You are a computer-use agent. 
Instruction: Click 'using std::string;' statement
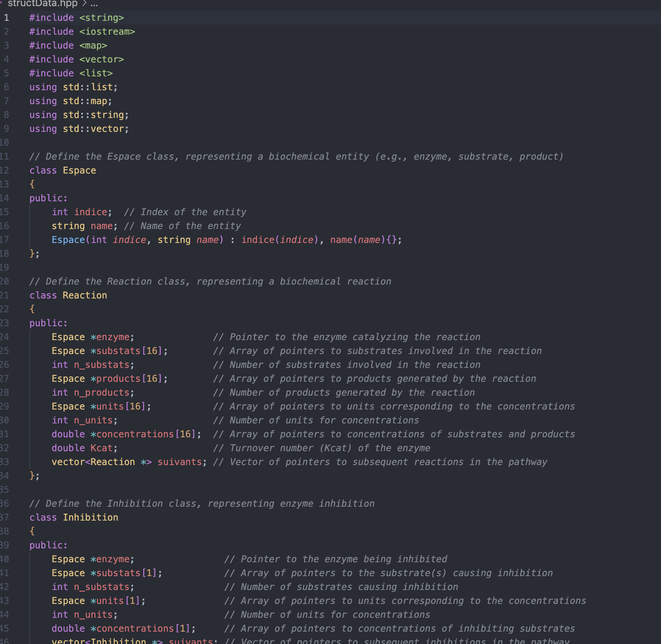79,115
